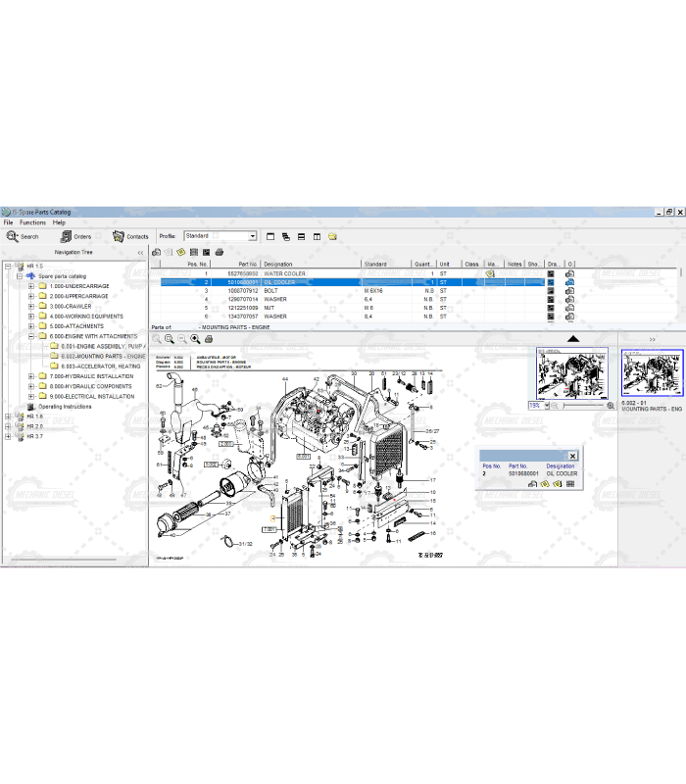The image size is (686, 784).
Task: Open the Help menu
Action: pyautogui.click(x=60, y=222)
